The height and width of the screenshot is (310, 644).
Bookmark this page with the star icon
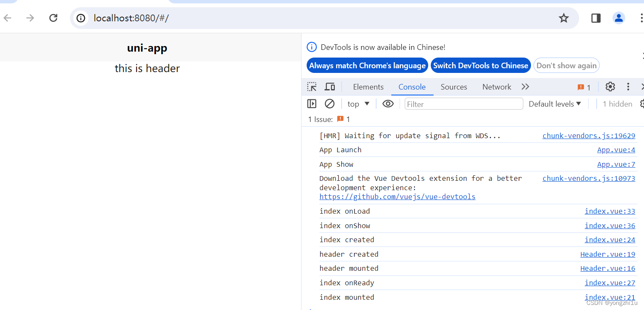[564, 18]
